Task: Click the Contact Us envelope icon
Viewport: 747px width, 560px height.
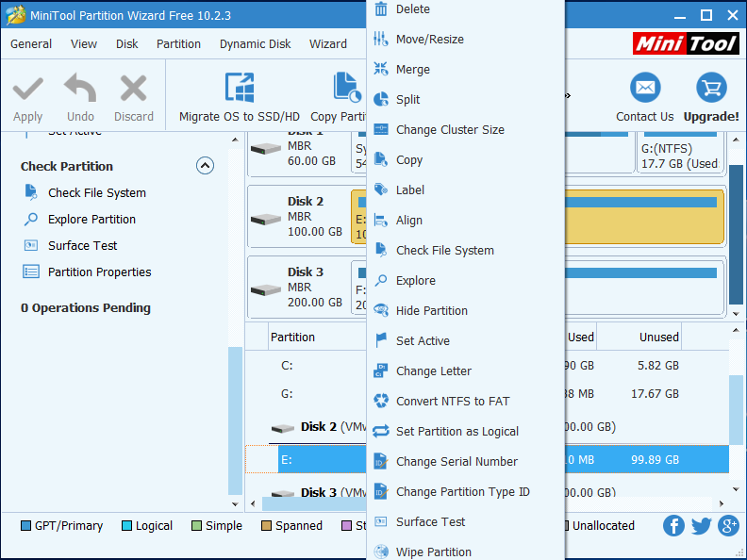Action: tap(645, 88)
